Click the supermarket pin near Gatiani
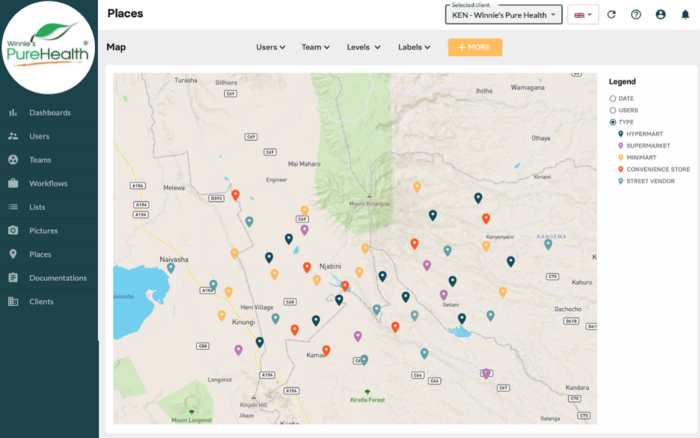The image size is (700, 438). coord(443,295)
